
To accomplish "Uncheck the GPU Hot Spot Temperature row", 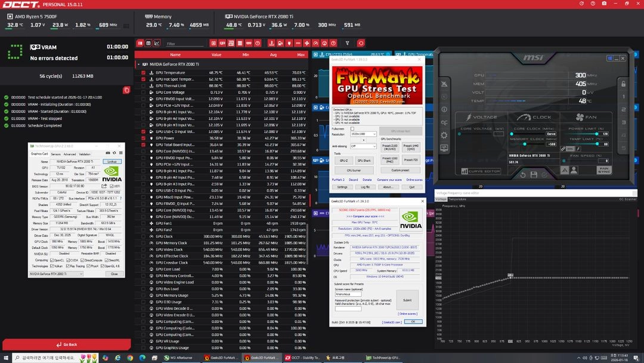I will click(143, 79).
